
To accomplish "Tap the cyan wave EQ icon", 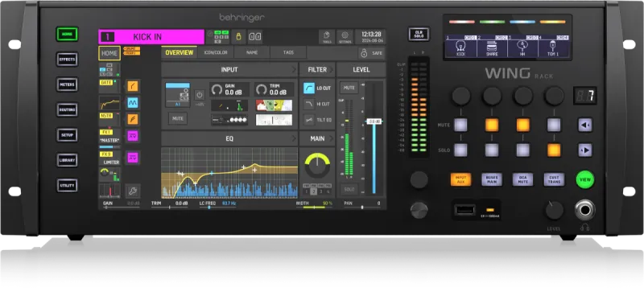I will coord(133,102).
